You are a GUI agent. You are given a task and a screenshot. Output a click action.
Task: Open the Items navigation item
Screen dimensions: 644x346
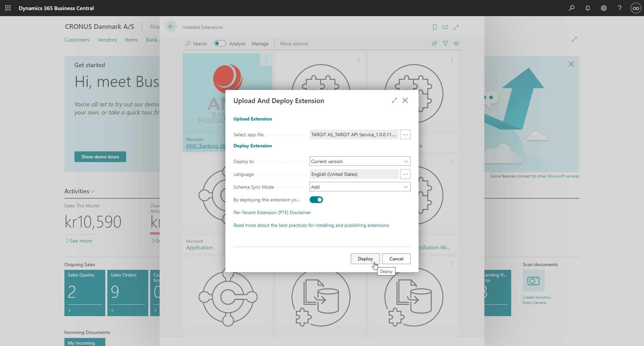131,40
